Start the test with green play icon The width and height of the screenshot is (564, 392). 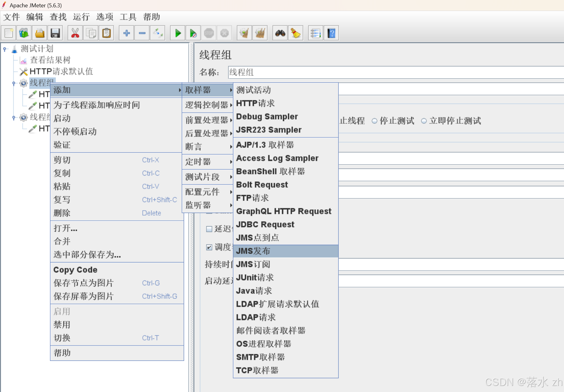click(178, 33)
